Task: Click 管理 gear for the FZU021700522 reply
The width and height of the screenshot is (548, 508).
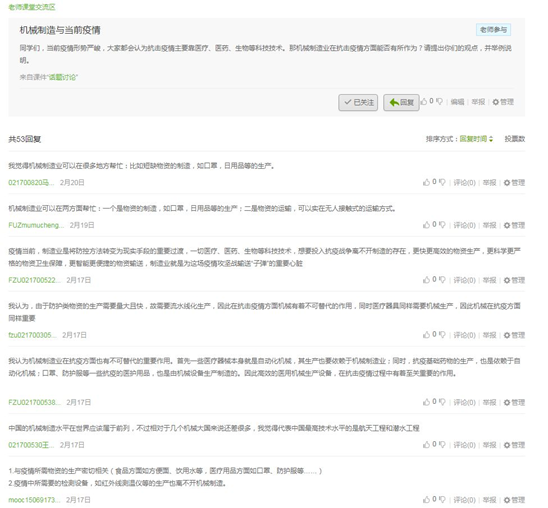Action: tap(514, 280)
